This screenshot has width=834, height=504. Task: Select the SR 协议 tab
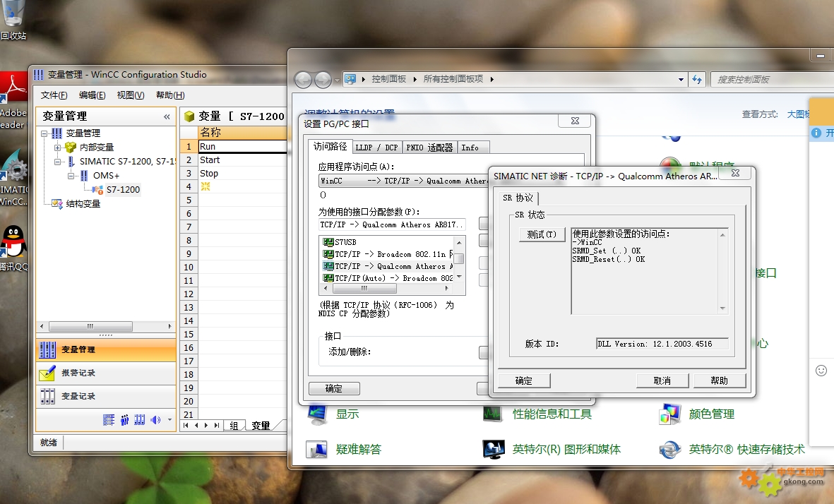pos(518,198)
